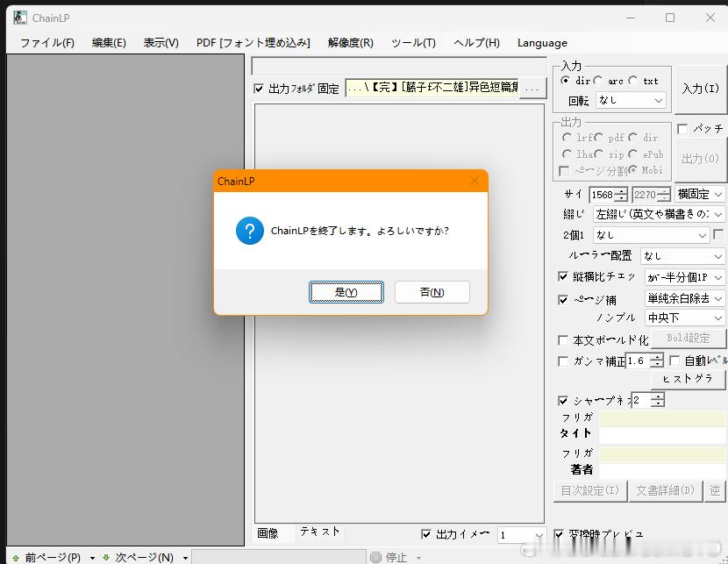This screenshot has width=728, height=564.
Task: Open the ツール(T) menu
Action: (413, 43)
